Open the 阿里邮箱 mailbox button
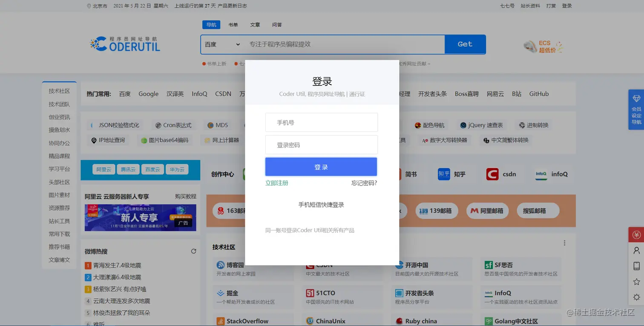The image size is (644, 326). (487, 211)
